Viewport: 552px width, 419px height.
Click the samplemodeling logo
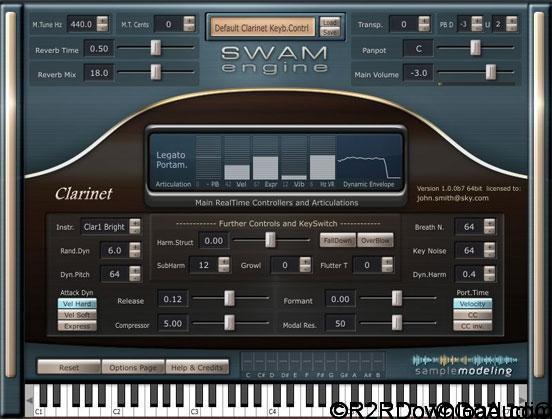click(464, 365)
